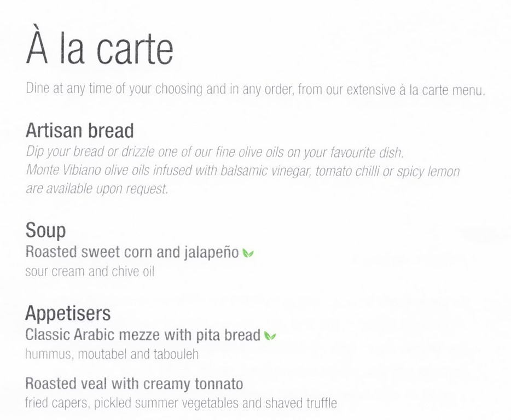Click the green leaf icon beside jalapeño soup
Screen dimensions: 511x420
coord(248,253)
